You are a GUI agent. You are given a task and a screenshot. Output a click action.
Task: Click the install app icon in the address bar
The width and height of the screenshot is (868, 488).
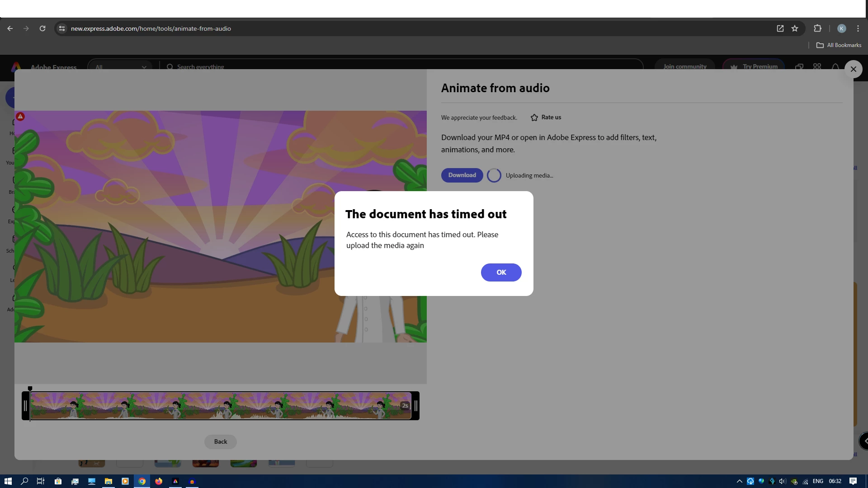click(780, 28)
